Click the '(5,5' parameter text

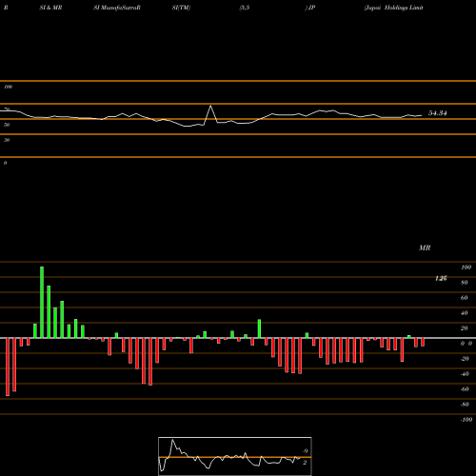pos(245,8)
